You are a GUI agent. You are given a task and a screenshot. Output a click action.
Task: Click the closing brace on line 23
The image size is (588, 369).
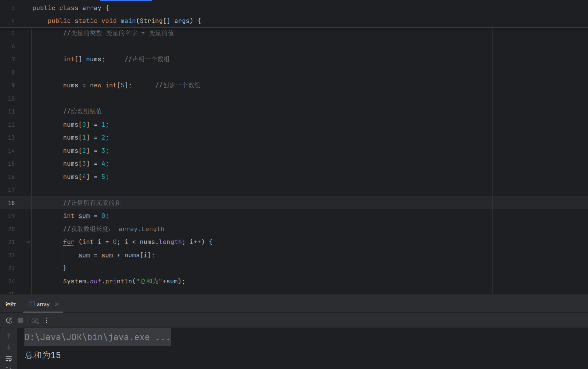(x=65, y=268)
